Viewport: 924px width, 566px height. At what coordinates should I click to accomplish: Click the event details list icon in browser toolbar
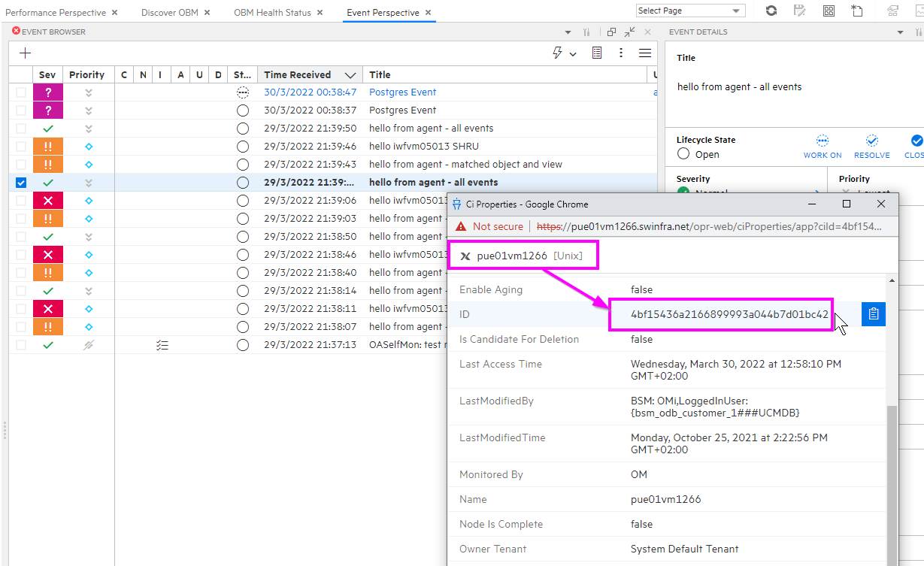coord(597,53)
